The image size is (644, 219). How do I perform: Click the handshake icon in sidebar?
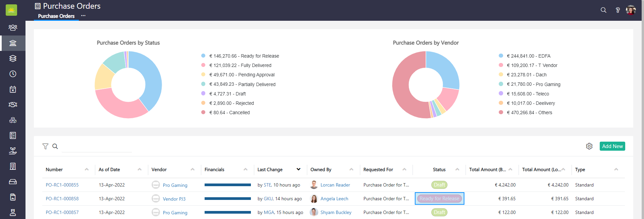coord(13,105)
